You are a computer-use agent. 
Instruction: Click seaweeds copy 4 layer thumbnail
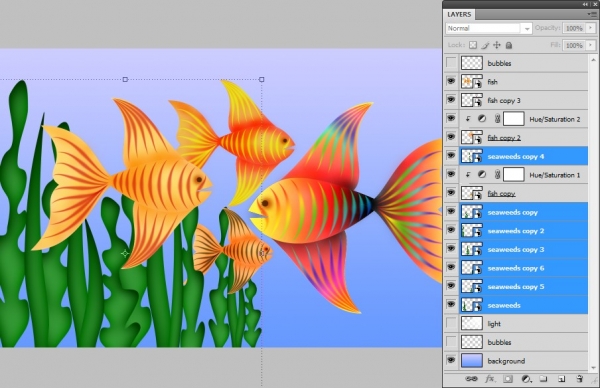click(472, 156)
